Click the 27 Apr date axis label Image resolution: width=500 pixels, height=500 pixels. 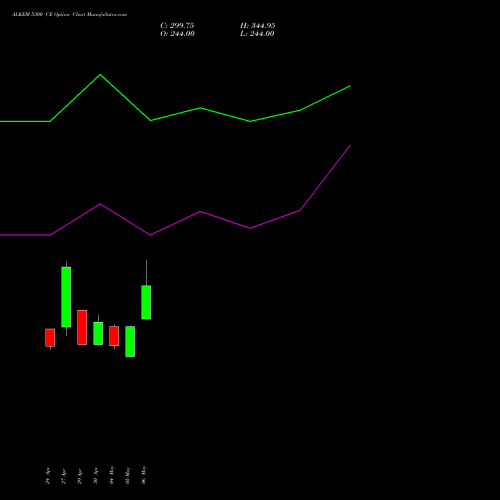64,476
